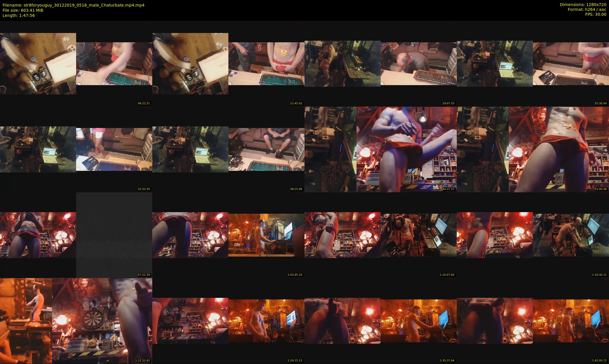The image size is (609, 364).
Task: Click the 1:22:52.62 timestamp label
Action: (143, 361)
